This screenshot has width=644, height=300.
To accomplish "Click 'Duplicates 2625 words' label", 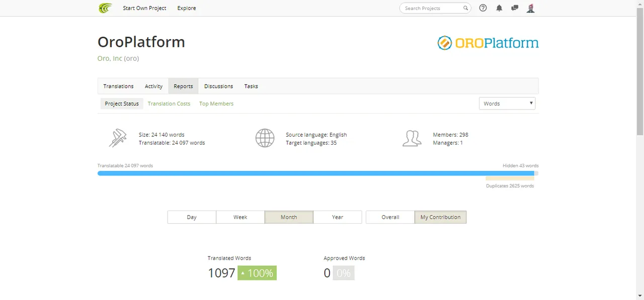I will tap(510, 186).
